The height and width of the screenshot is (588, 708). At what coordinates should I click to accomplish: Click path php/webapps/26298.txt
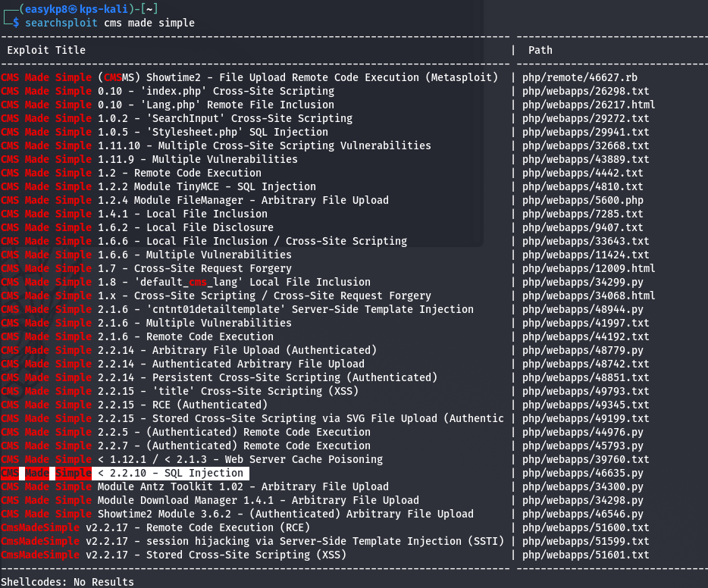pos(586,91)
